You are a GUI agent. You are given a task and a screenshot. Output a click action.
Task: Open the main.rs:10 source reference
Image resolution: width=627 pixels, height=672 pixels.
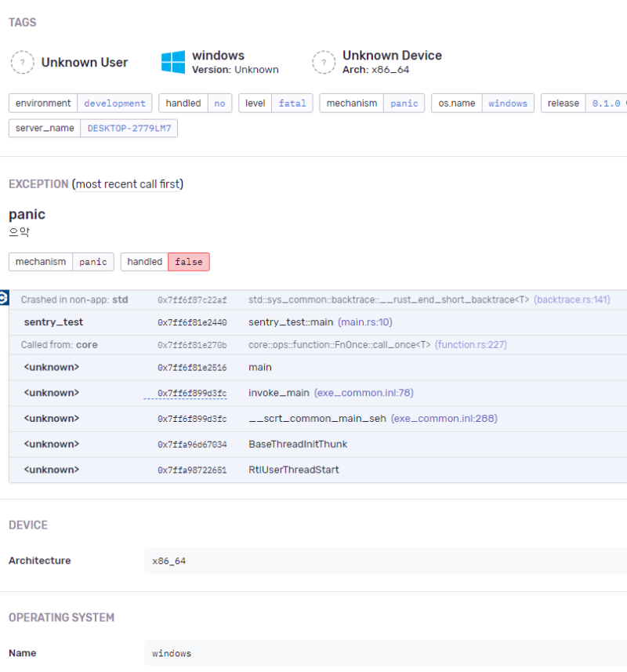tap(365, 322)
